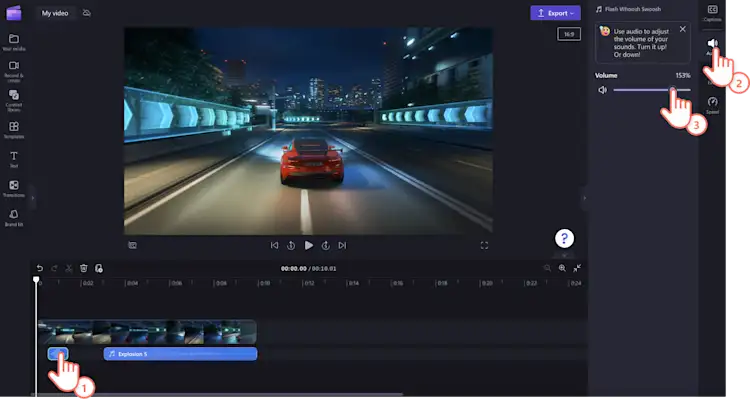Forward five seconds
The height and width of the screenshot is (399, 750).
coord(326,245)
